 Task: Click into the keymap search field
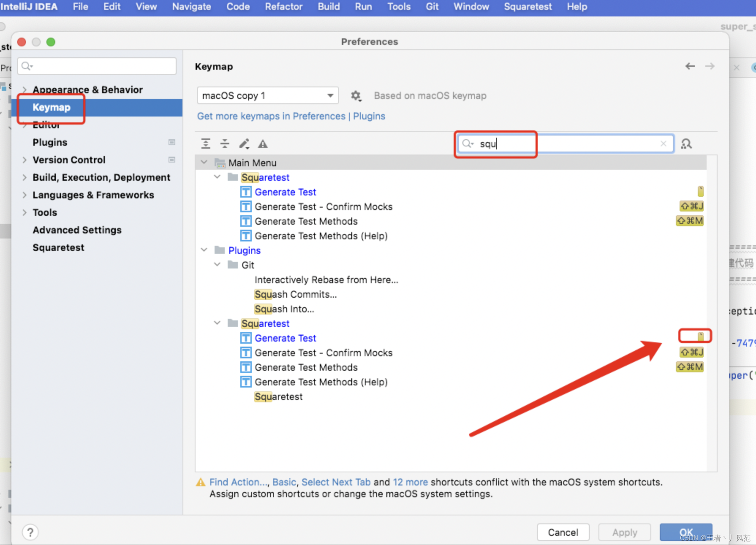tap(566, 144)
